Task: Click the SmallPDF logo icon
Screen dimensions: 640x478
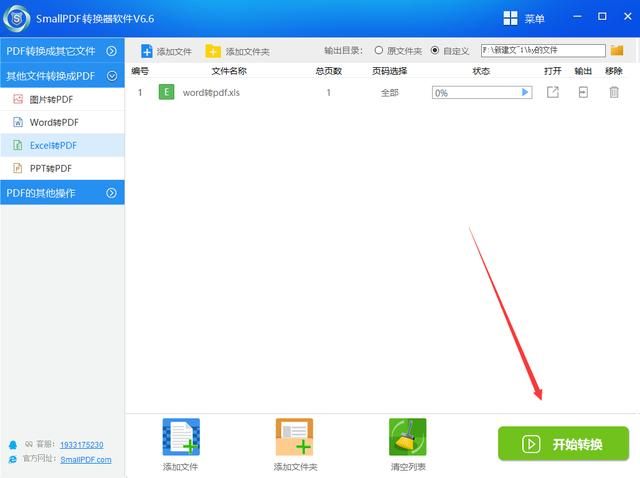Action: [17, 18]
